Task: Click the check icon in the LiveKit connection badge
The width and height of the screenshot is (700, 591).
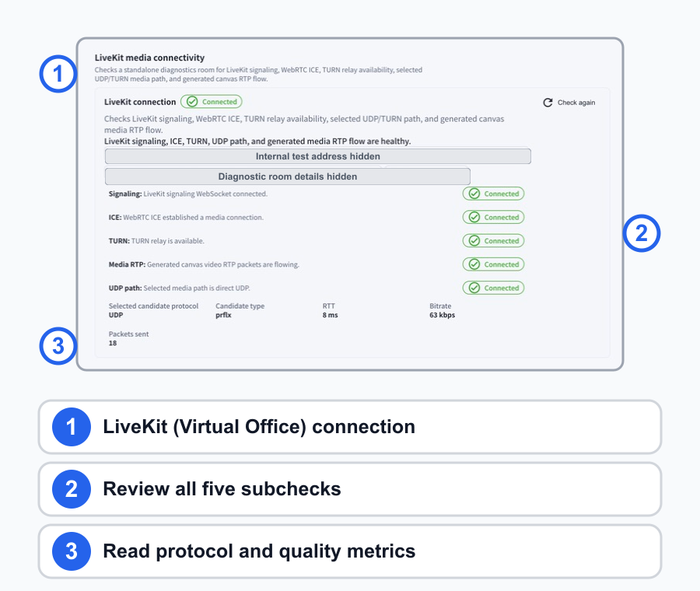Action: pos(192,102)
